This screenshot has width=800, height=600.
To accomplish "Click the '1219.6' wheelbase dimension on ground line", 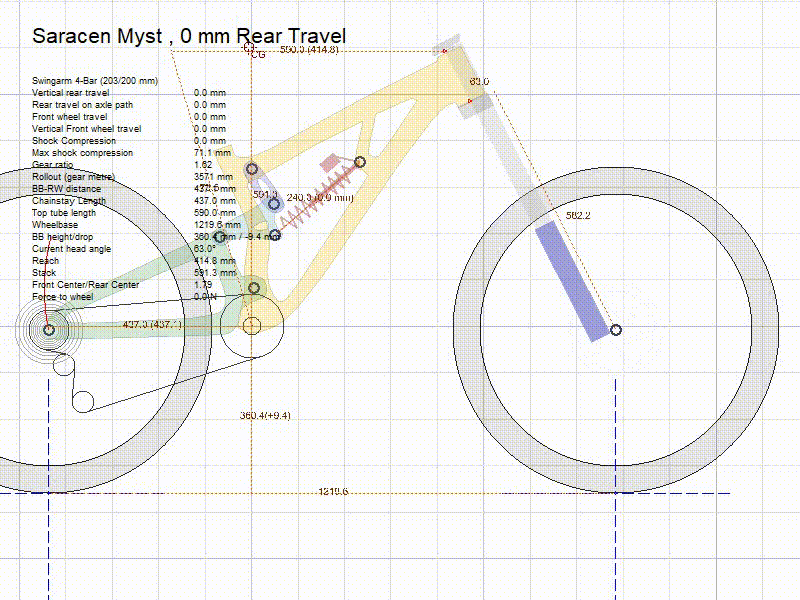I will (333, 491).
